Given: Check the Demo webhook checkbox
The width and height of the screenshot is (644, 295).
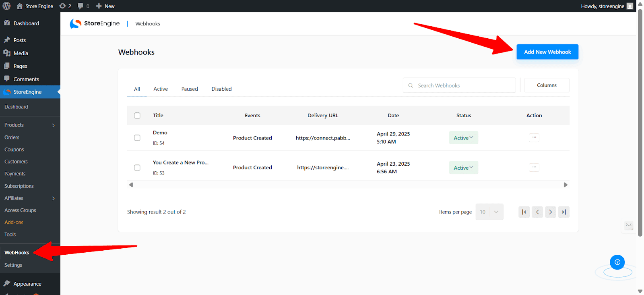Looking at the screenshot, I should point(137,138).
